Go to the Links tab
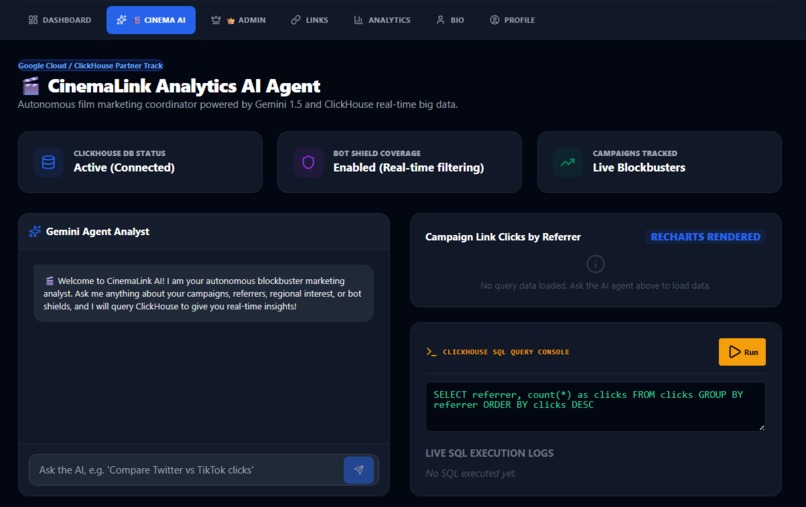 (x=309, y=20)
